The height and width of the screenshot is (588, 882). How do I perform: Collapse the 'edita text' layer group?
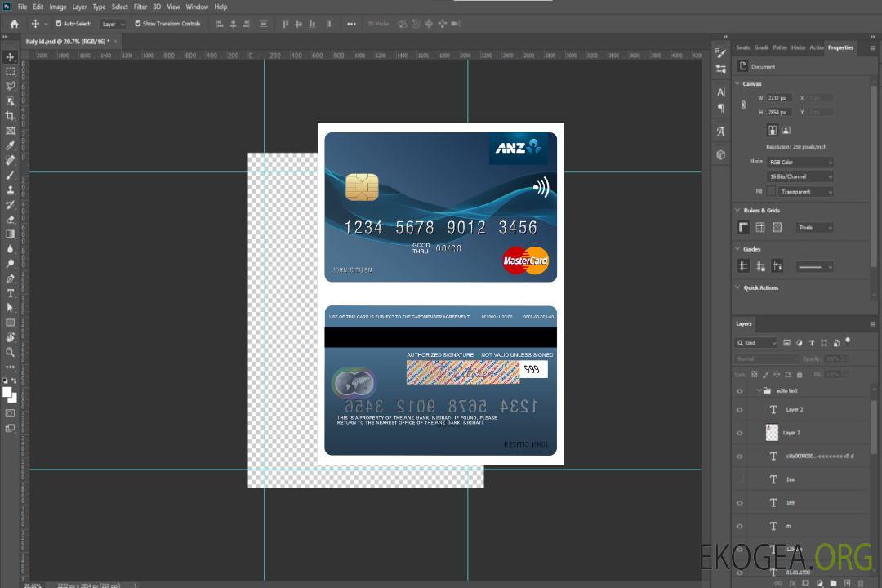(759, 390)
